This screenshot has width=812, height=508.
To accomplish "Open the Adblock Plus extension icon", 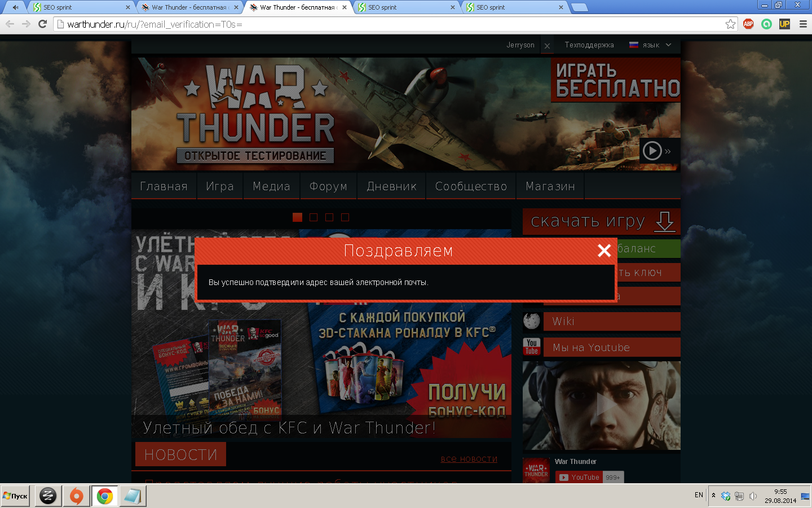I will 748,24.
